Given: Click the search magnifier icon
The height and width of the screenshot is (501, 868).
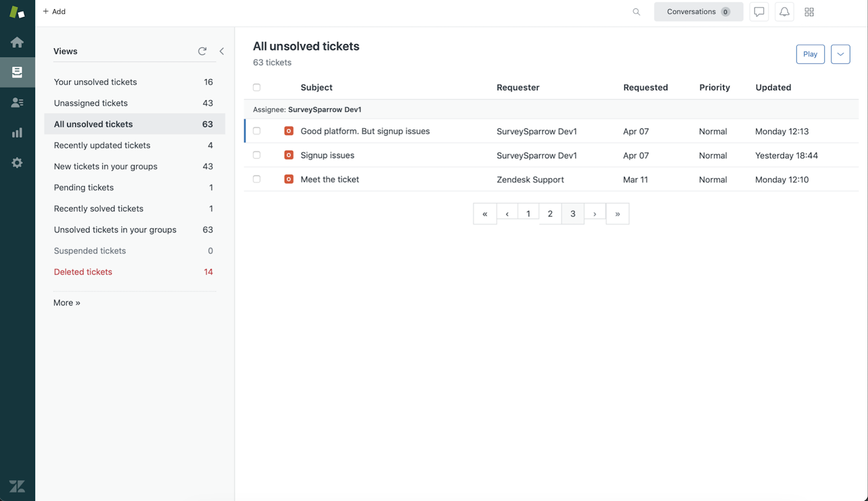Looking at the screenshot, I should coord(636,12).
